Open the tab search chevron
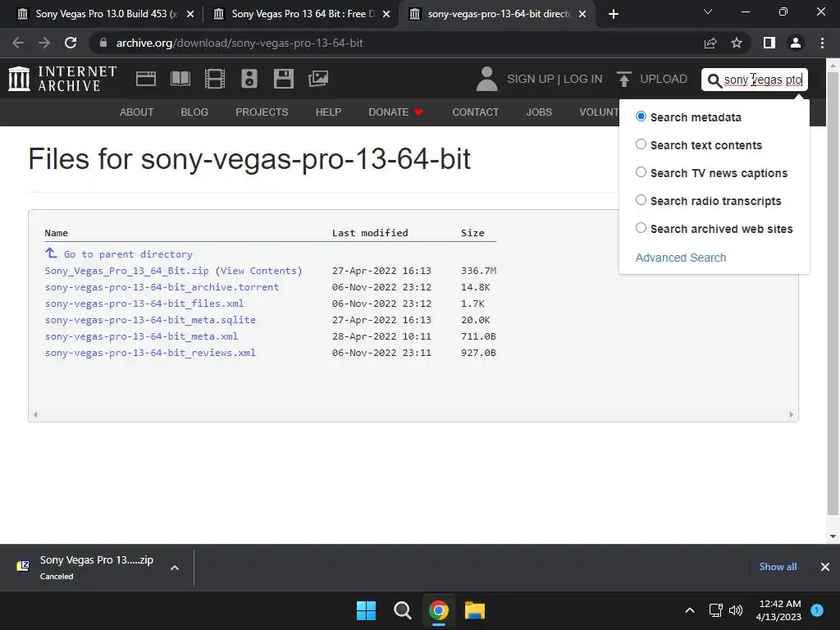The image size is (840, 630). (x=708, y=11)
